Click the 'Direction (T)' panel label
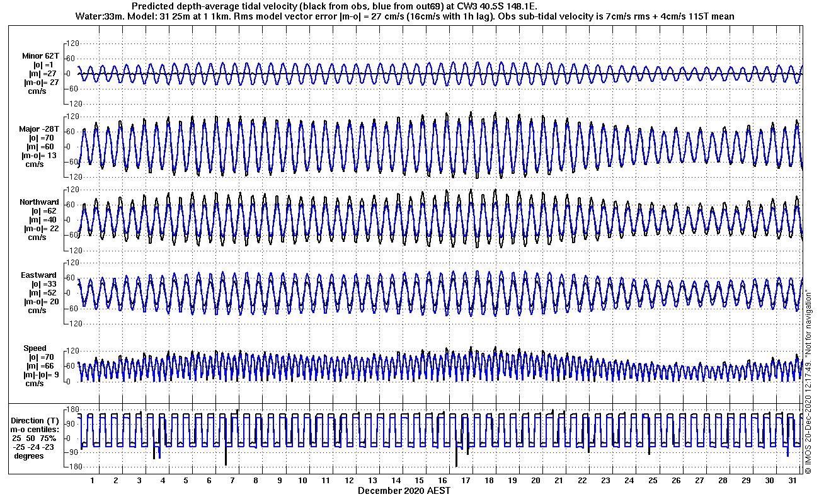Image resolution: width=819 pixels, height=504 pixels. click(37, 421)
